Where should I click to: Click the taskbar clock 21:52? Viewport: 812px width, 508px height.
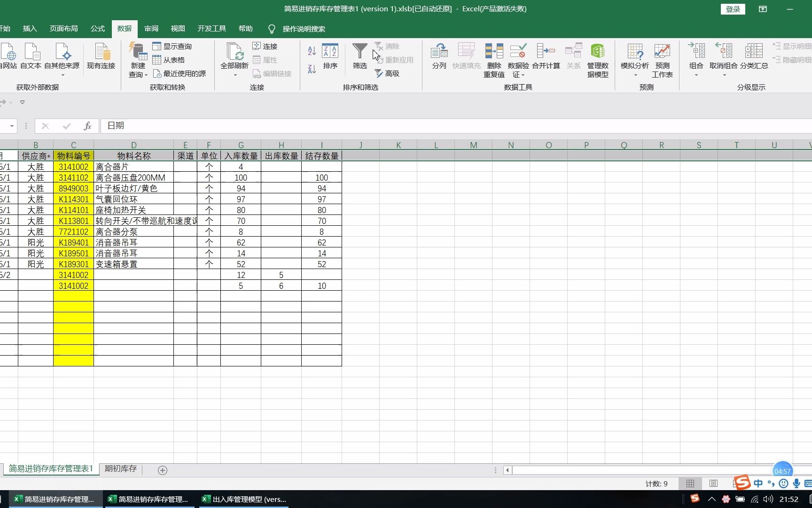[789, 499]
